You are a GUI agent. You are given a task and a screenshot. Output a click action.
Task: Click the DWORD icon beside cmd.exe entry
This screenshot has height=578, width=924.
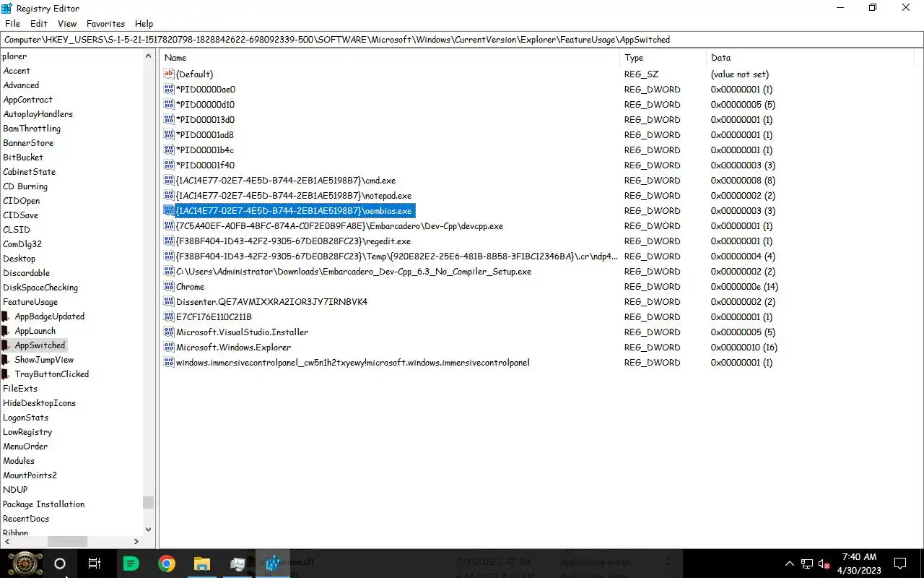(169, 180)
